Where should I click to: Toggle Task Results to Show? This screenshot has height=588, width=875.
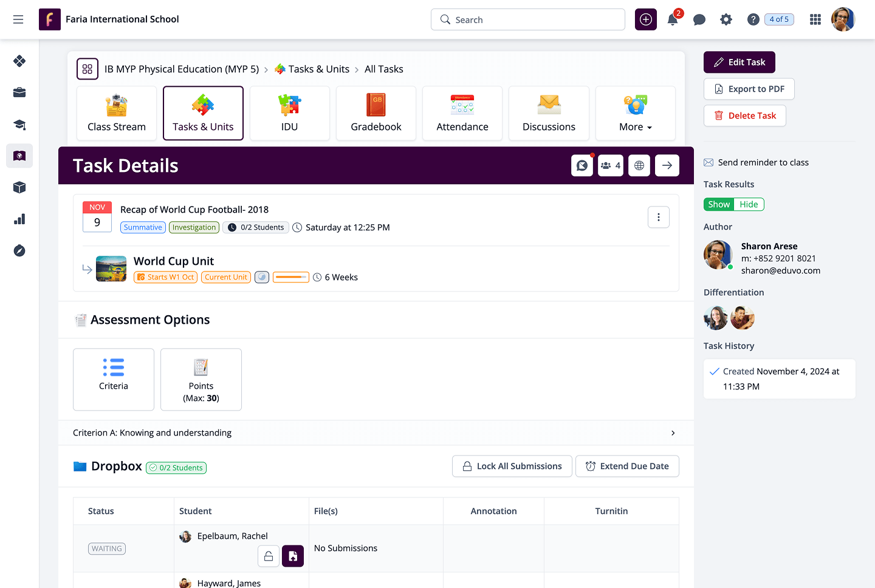[719, 204]
